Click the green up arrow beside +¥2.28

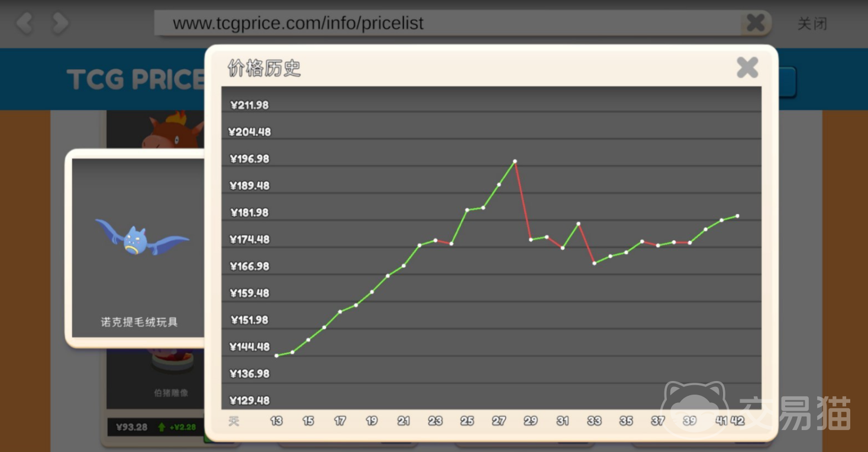(x=162, y=427)
